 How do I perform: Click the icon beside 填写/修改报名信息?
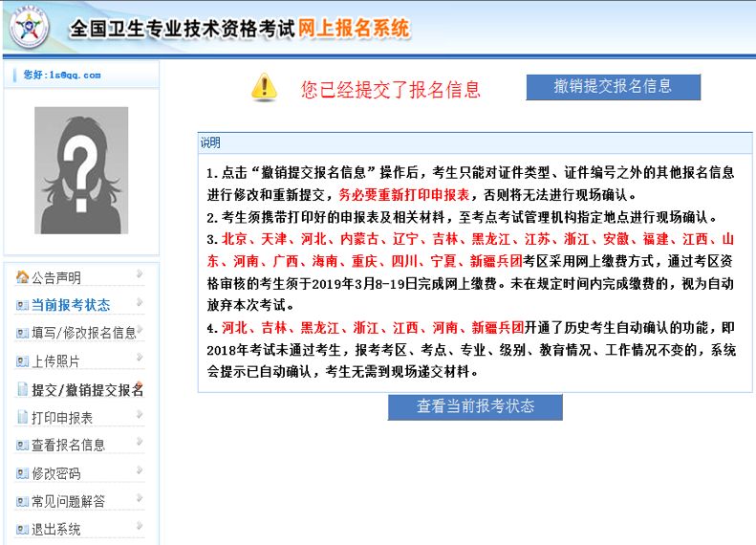click(x=22, y=333)
